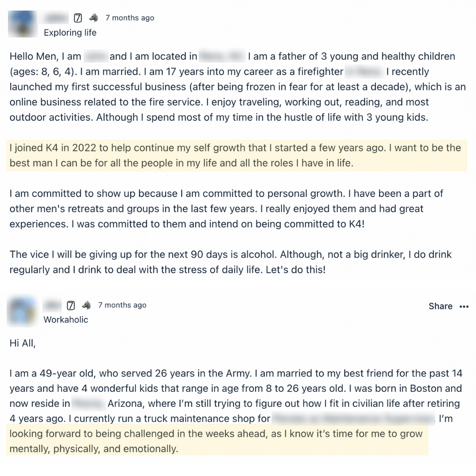This screenshot has width=476, height=476.
Task: Click the level 7 badge on the firefighter's post
Action: 78,18
